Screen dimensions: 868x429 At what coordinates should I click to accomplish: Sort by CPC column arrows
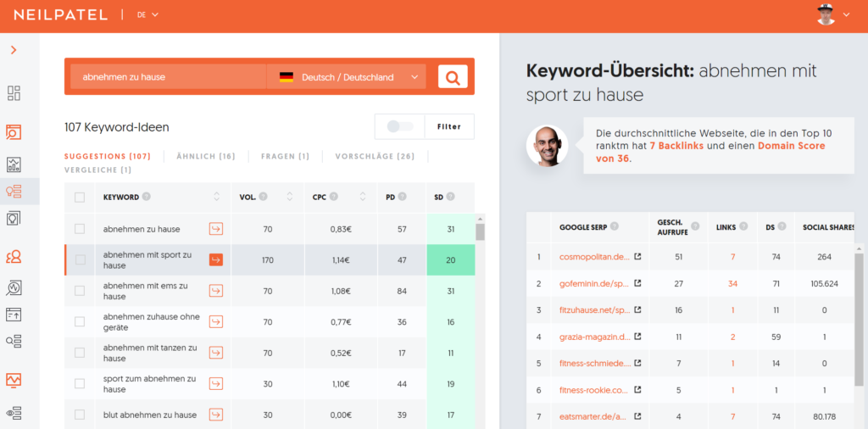pyautogui.click(x=363, y=197)
